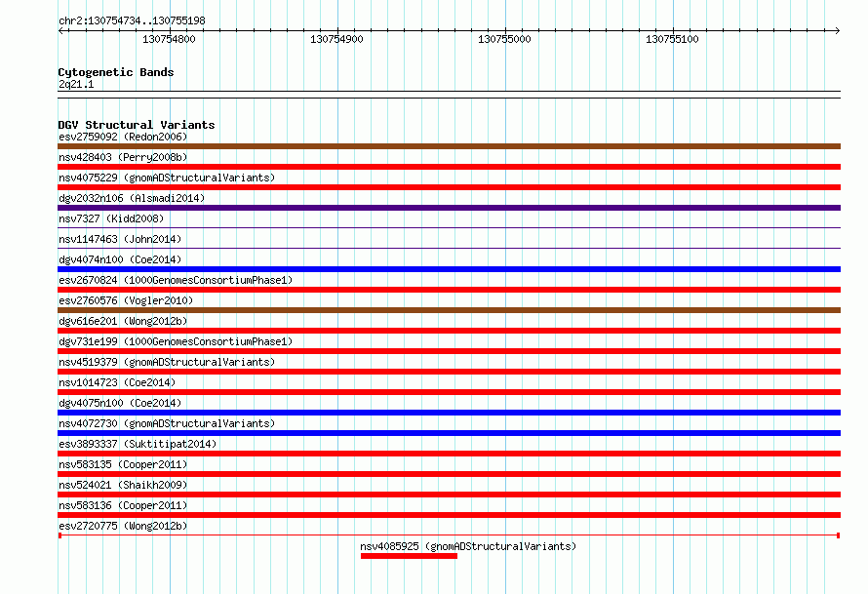Open nsv1014723 (Coe2014) variant label
This screenshot has height=594, width=868.
coord(117,382)
